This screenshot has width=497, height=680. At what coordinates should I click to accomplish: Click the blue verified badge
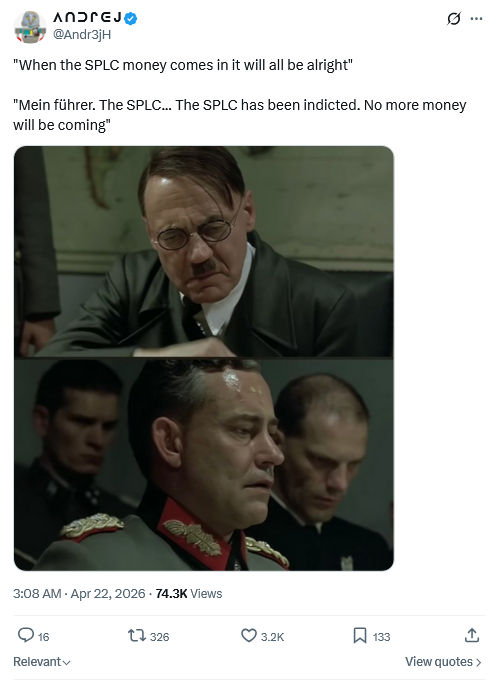click(x=131, y=18)
